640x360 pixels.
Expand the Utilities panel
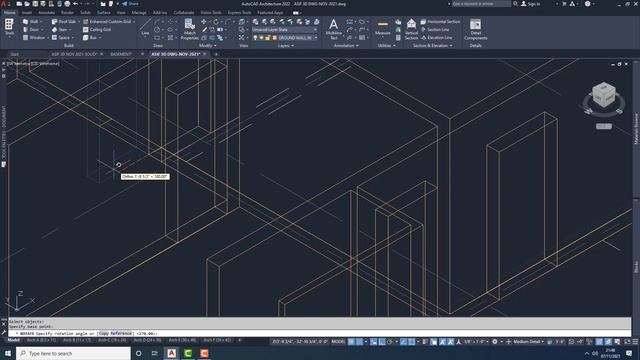point(386,46)
